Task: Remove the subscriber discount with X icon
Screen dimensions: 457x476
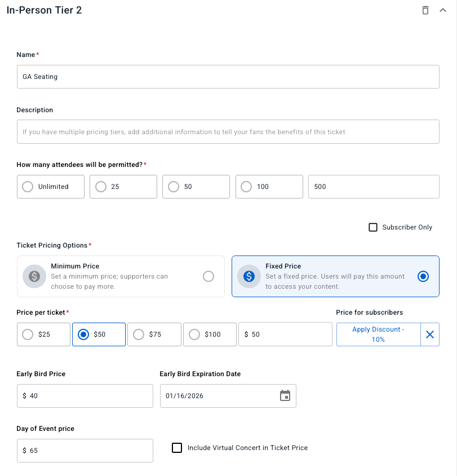Action: [430, 334]
